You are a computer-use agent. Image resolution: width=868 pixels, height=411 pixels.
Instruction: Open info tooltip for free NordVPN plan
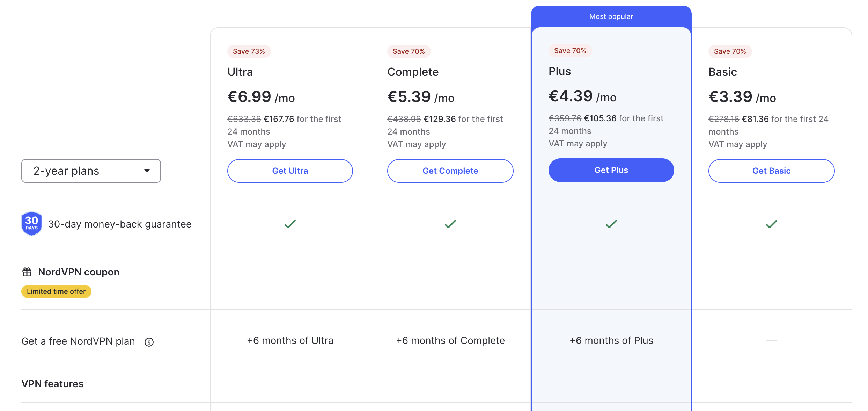(x=149, y=342)
